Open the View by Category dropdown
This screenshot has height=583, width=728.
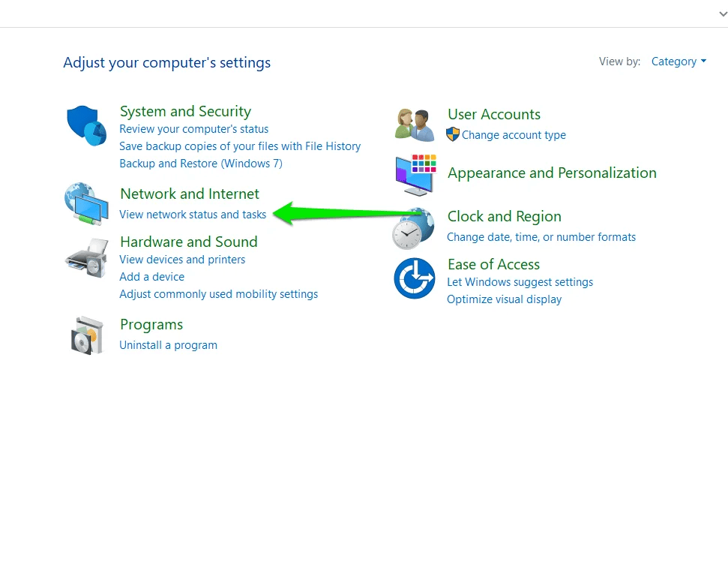[x=679, y=62]
